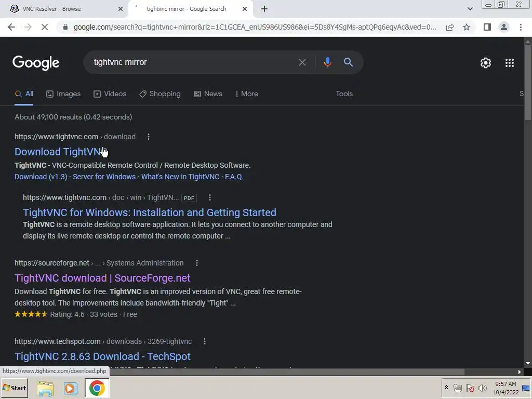The height and width of the screenshot is (399, 532).
Task: Open the tab search dropdown chevron
Action: pyautogui.click(x=470, y=9)
